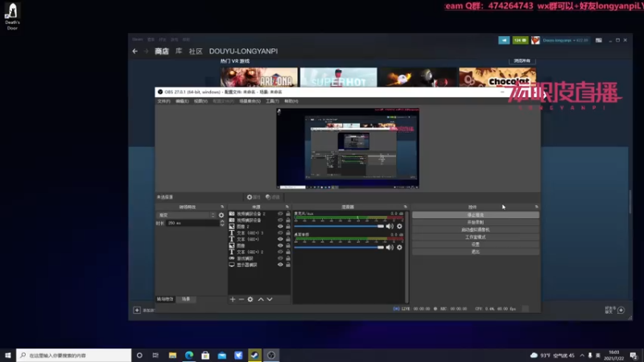The image size is (644, 362).
Task: Click 退出 button in OBS controls
Action: [x=475, y=252]
